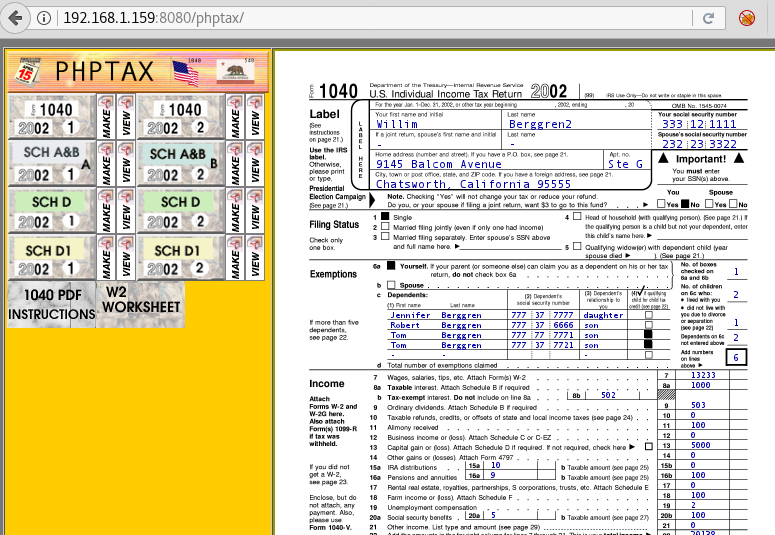
Task: Open the 1040 2002 form 1 tile
Action: (51, 117)
